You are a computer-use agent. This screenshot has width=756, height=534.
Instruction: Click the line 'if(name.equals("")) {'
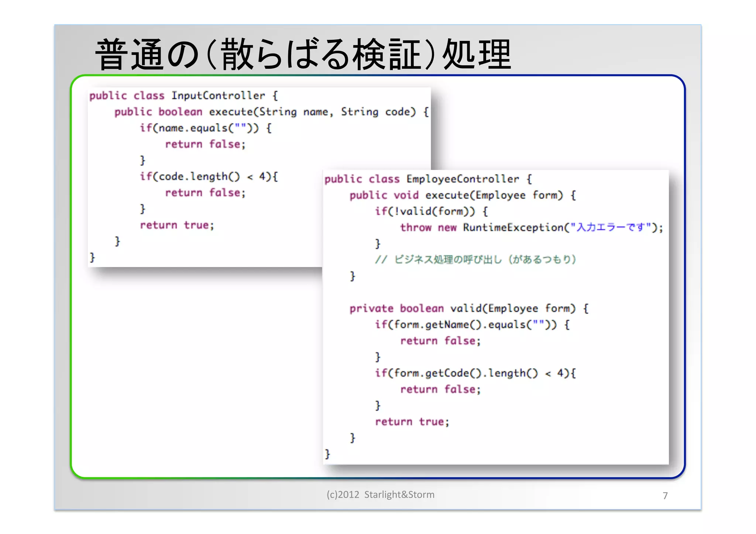tap(206, 128)
